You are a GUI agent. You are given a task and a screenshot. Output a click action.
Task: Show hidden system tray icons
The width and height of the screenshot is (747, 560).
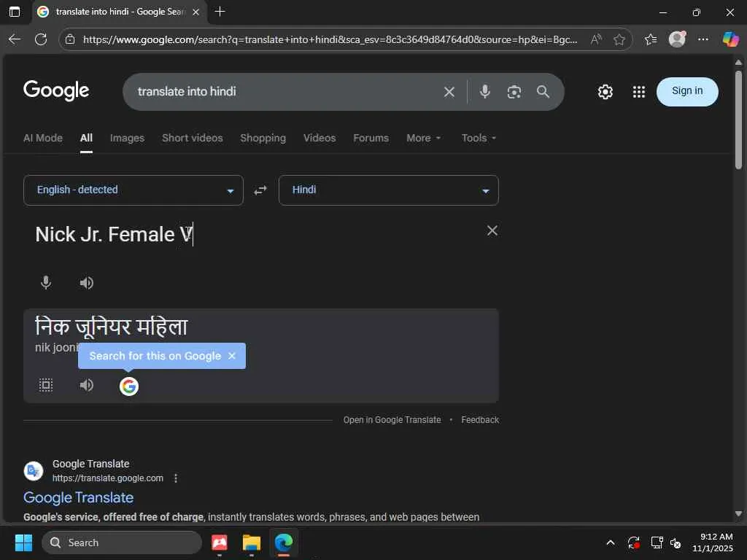[611, 542]
